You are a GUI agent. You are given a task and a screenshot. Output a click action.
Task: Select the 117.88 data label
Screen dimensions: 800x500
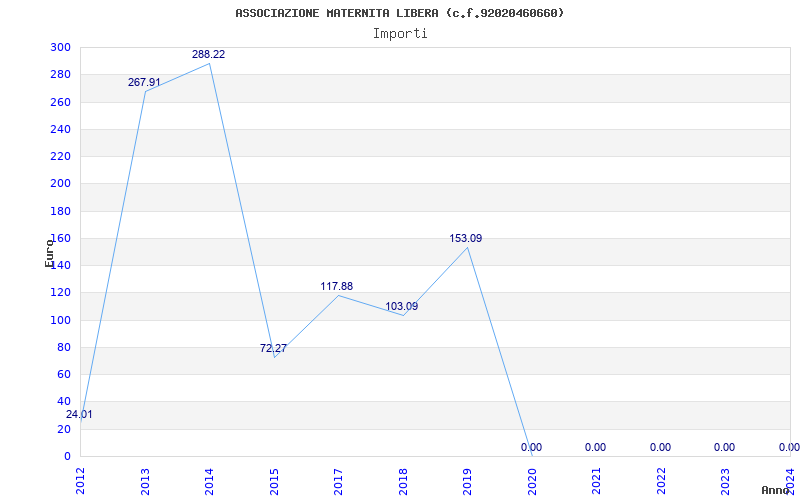(337, 286)
